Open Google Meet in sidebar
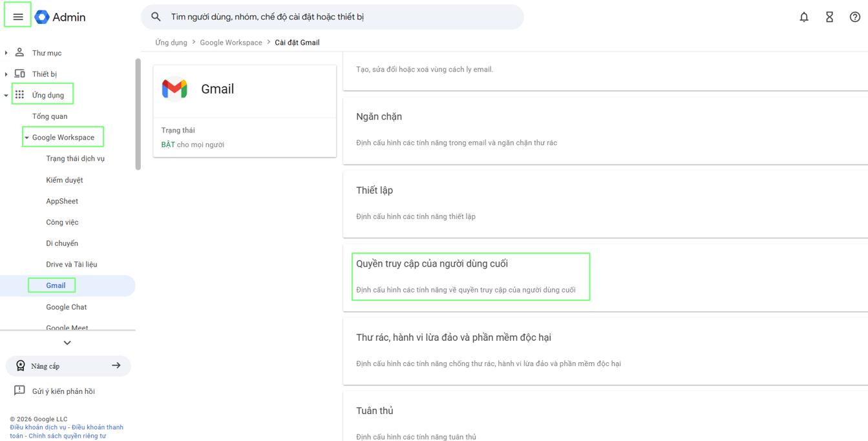 tap(67, 327)
